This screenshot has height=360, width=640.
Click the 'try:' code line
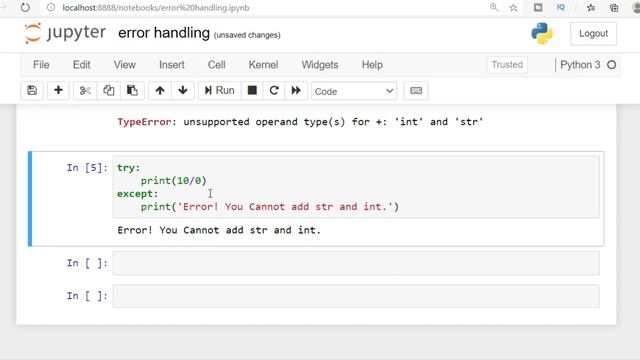click(x=129, y=168)
